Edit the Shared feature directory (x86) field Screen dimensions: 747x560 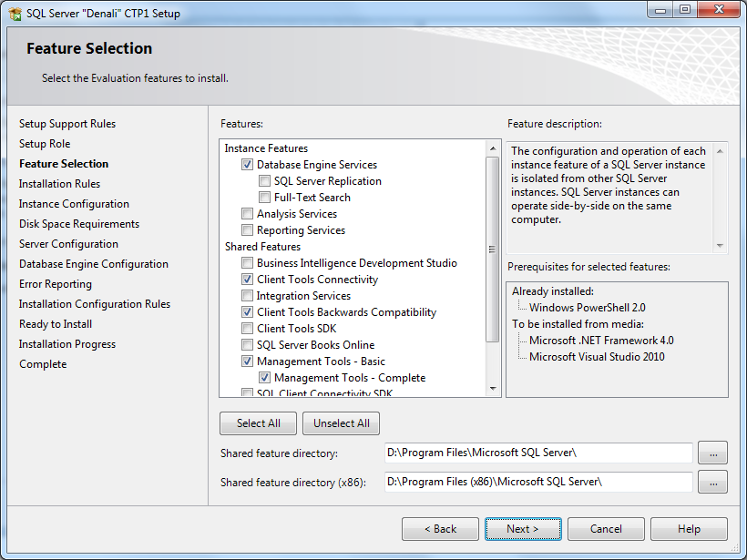pyautogui.click(x=538, y=482)
